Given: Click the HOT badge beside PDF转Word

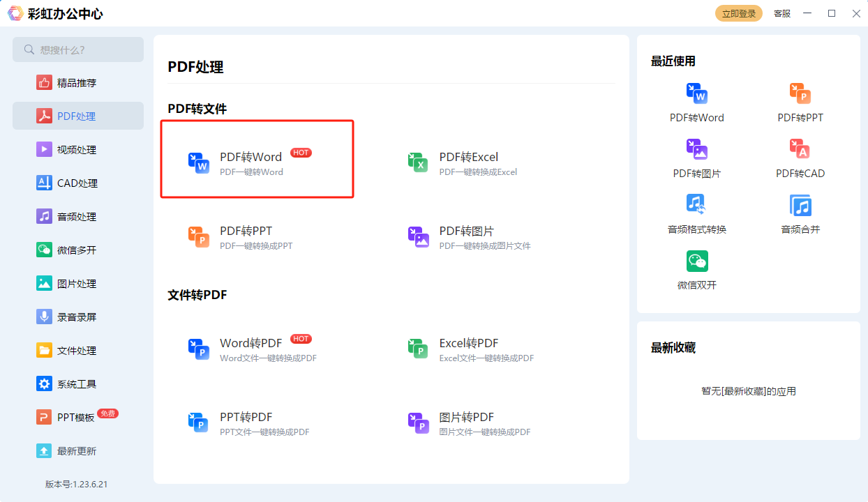Looking at the screenshot, I should [301, 153].
